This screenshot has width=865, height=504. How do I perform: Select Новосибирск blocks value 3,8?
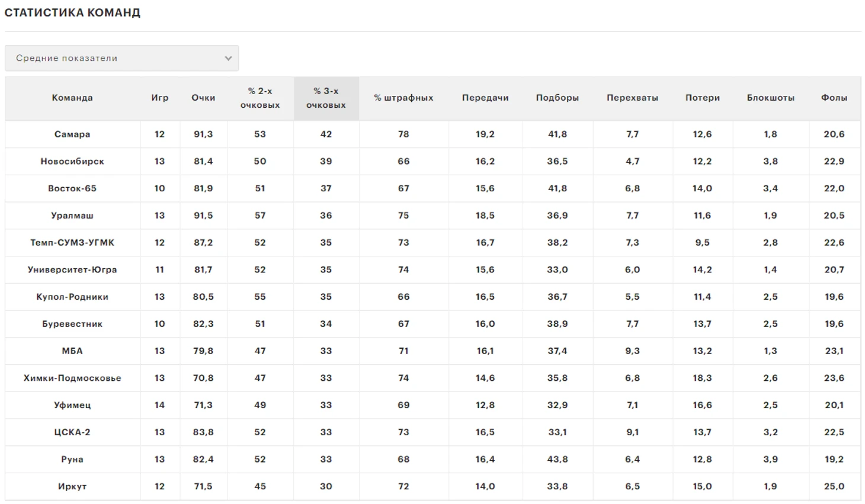click(771, 162)
